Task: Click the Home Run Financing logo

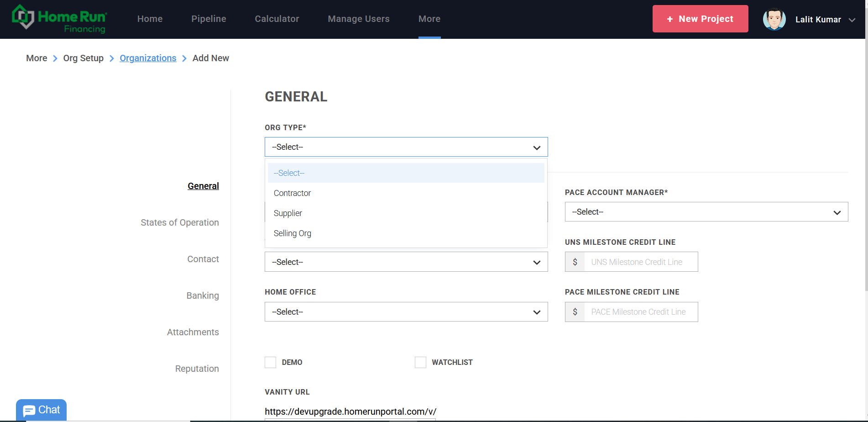Action: (59, 19)
